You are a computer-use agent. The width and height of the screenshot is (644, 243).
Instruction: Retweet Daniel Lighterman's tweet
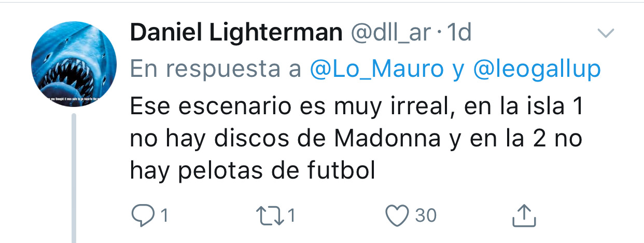[x=270, y=215]
